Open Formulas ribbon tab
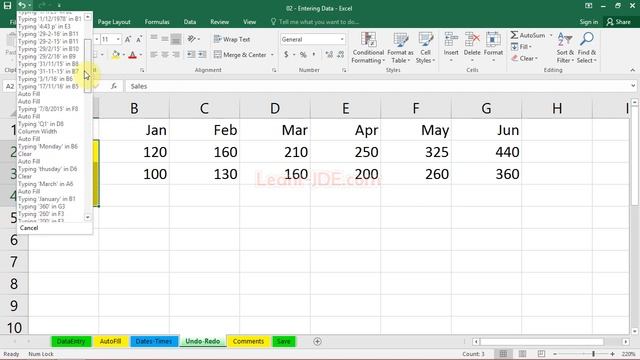This screenshot has height=360, width=640. [157, 22]
